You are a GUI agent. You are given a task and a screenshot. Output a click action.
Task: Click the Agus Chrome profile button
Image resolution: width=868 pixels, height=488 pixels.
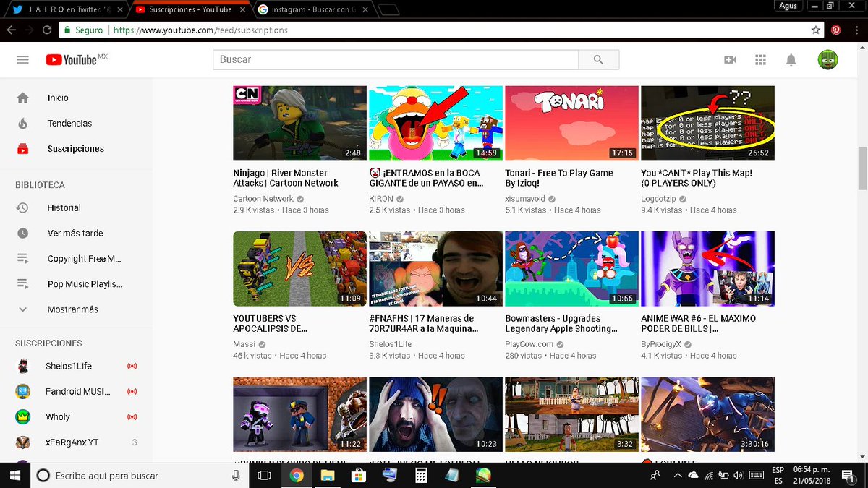(x=788, y=6)
